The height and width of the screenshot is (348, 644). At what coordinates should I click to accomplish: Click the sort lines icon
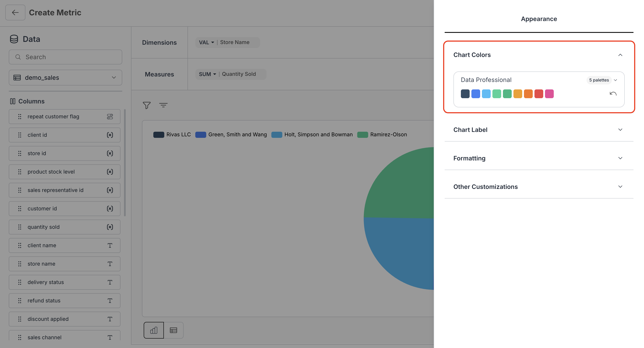[163, 105]
